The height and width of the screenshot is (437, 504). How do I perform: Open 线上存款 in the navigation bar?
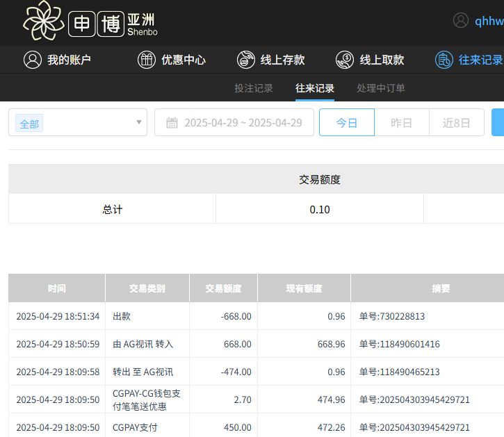click(282, 60)
